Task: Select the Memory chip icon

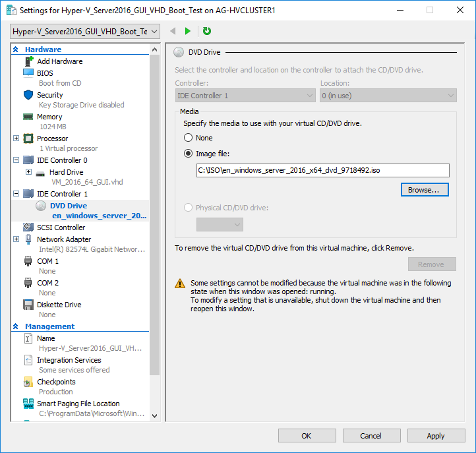Action: point(28,117)
